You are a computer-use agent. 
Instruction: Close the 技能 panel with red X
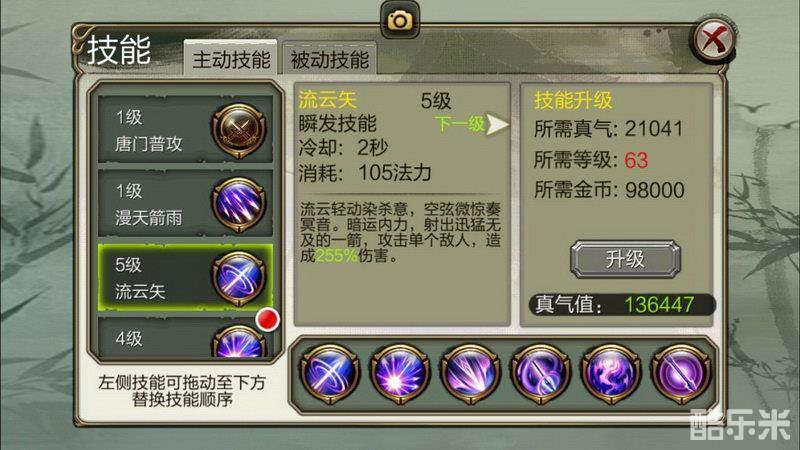pos(714,39)
